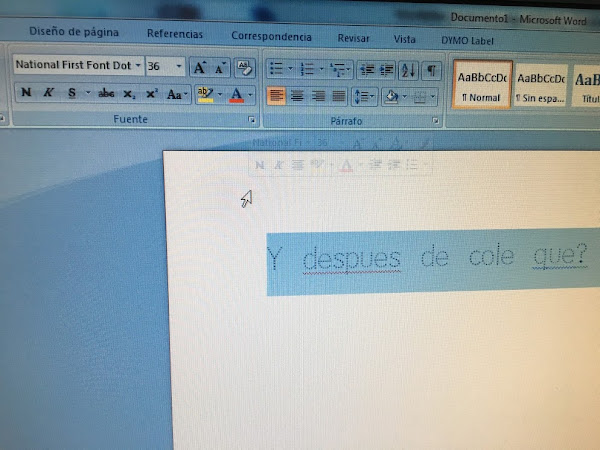The width and height of the screenshot is (600, 450).
Task: Apply the Sin espaciado style
Action: [x=541, y=86]
